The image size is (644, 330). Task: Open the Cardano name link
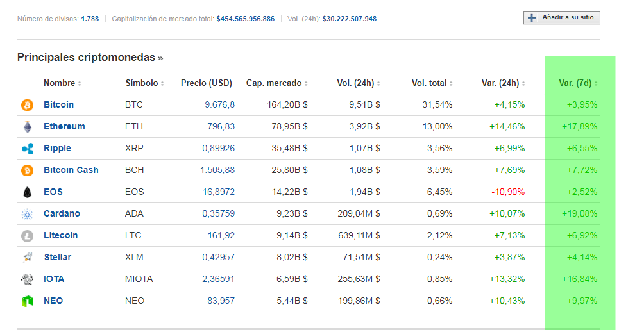62,214
